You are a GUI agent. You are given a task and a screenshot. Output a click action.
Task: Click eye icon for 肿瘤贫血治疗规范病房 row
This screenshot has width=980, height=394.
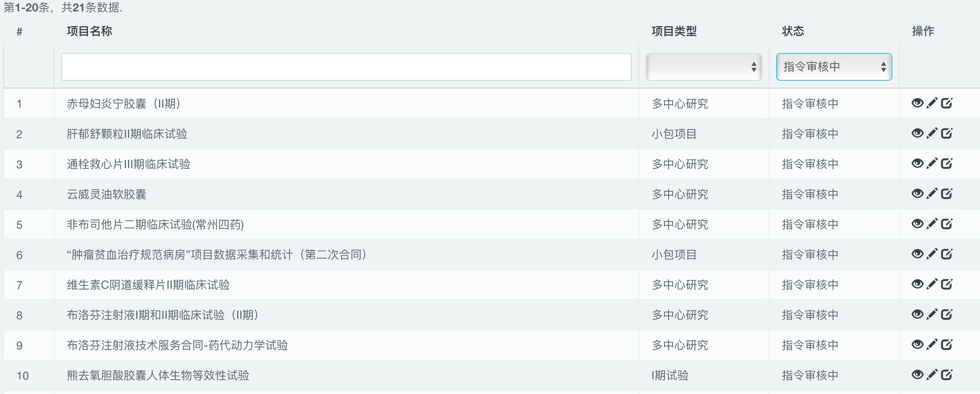[917, 254]
